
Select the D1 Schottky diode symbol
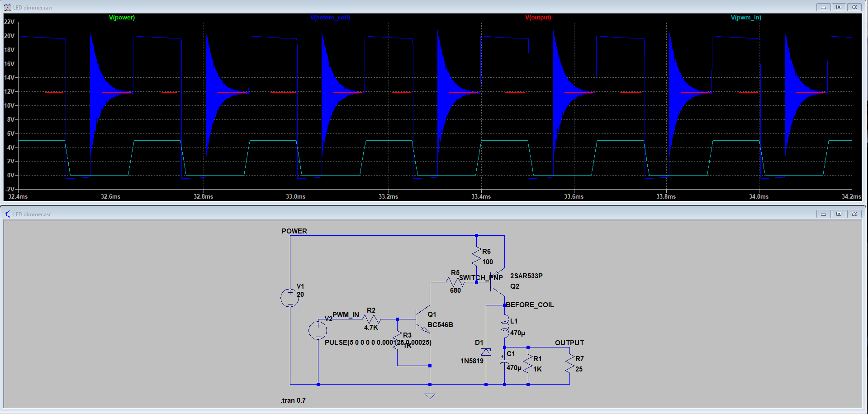pyautogui.click(x=486, y=352)
